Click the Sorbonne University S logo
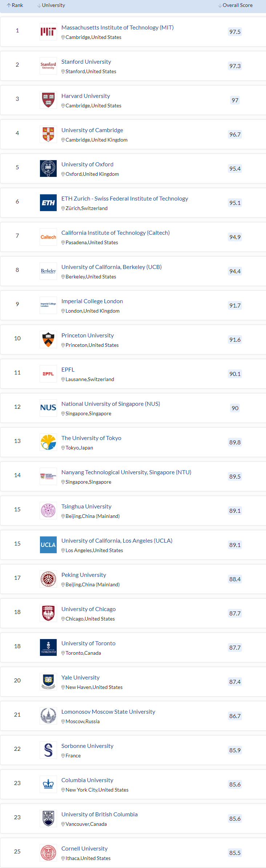266x868 pixels. [48, 750]
